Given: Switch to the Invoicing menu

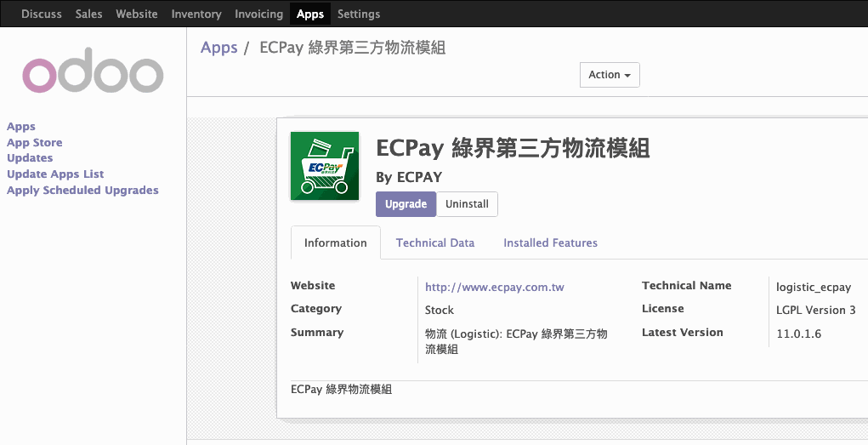Looking at the screenshot, I should click(258, 14).
